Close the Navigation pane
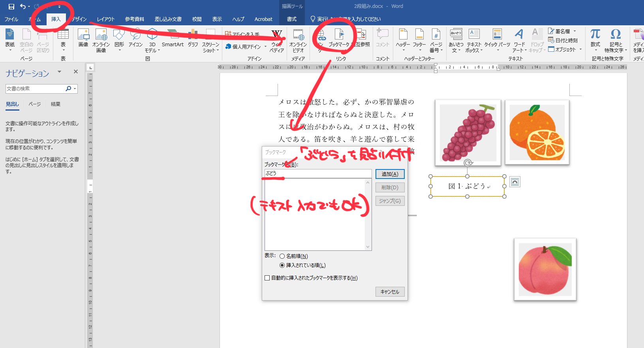This screenshot has height=348, width=644. (76, 71)
